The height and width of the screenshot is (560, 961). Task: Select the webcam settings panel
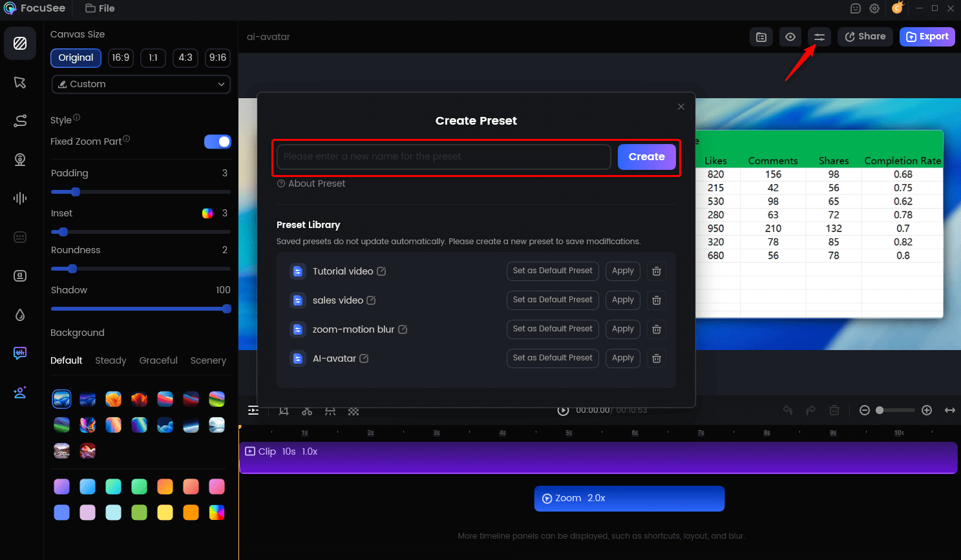[x=20, y=160]
